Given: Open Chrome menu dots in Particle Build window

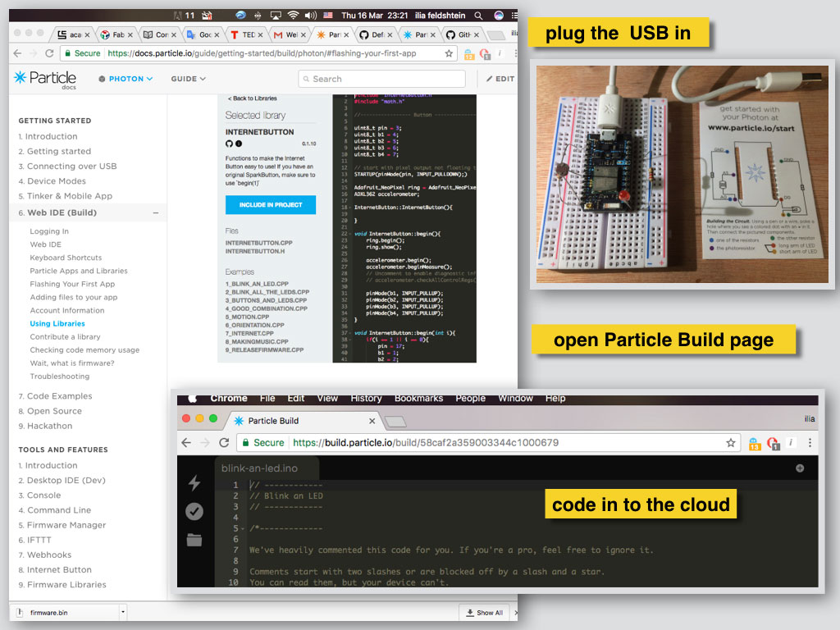Looking at the screenshot, I should (810, 442).
